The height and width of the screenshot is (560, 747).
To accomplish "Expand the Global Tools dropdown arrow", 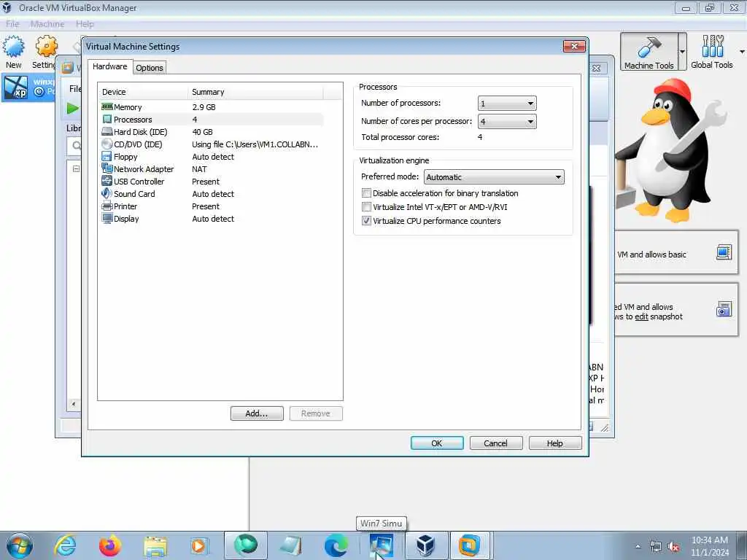I will pyautogui.click(x=742, y=52).
